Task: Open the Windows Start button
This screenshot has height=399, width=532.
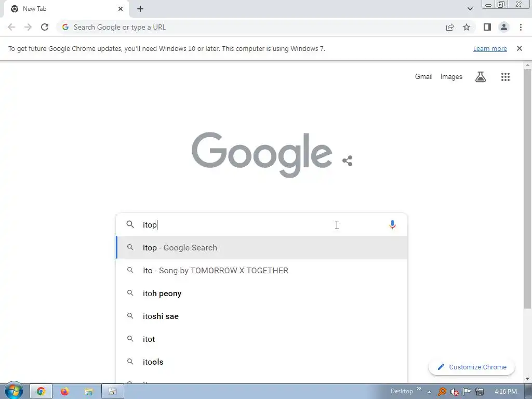Action: click(14, 391)
